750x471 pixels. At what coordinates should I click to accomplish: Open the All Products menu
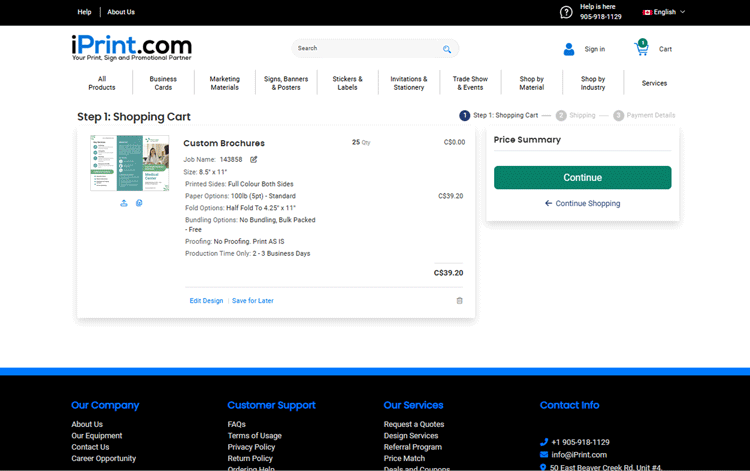tap(102, 83)
